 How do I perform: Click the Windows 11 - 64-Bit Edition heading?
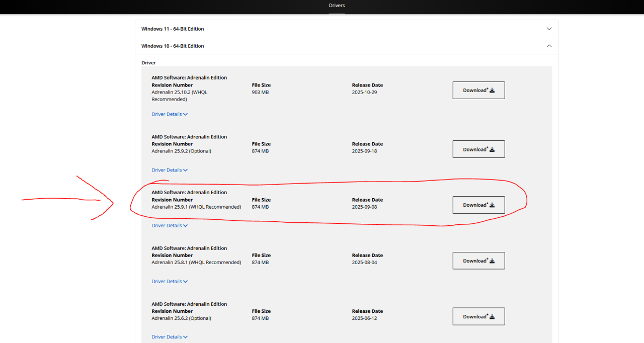click(x=173, y=29)
